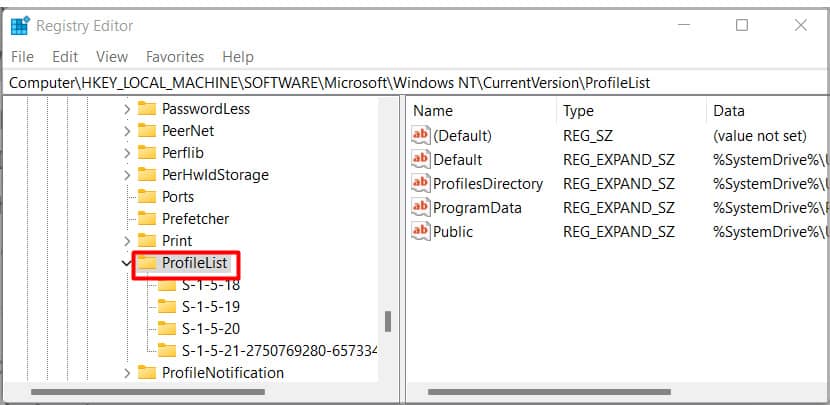Select the S-1-5-21-2750769280 subkey label
Screen dimensions: 830x405
[279, 350]
